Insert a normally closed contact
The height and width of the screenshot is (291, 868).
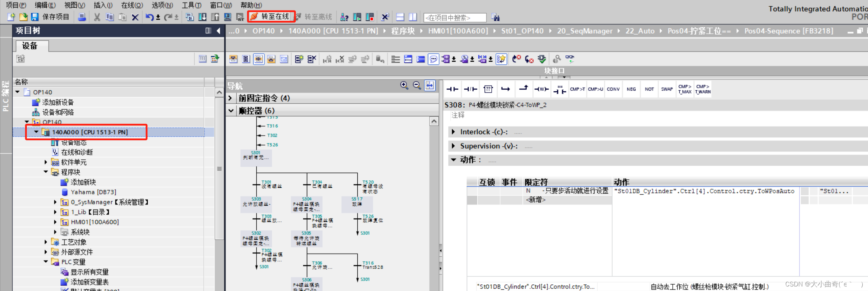tap(470, 89)
